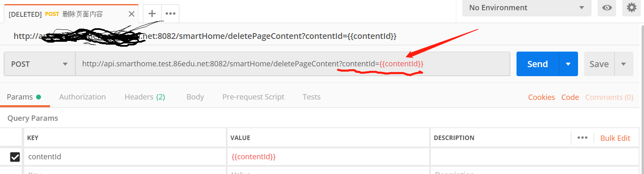Viewport: 644px width, 174px height.
Task: Expand the Save button dropdown arrow
Action: [x=624, y=64]
